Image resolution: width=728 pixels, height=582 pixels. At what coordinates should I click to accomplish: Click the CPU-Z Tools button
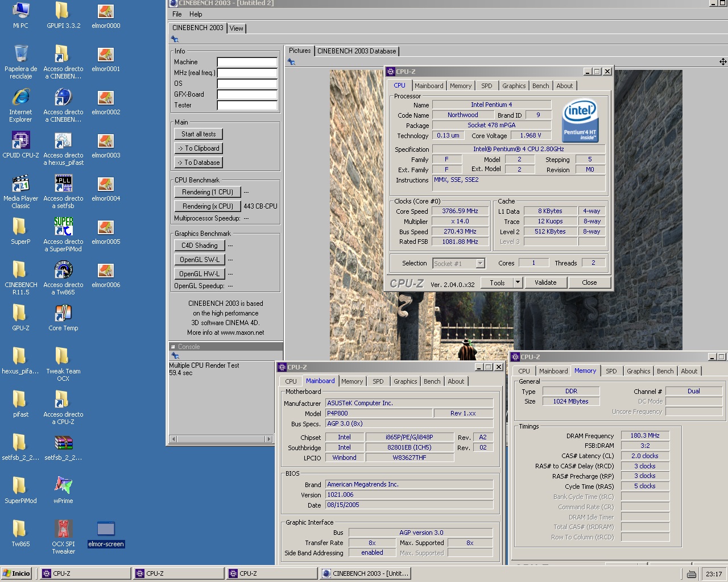tap(497, 282)
